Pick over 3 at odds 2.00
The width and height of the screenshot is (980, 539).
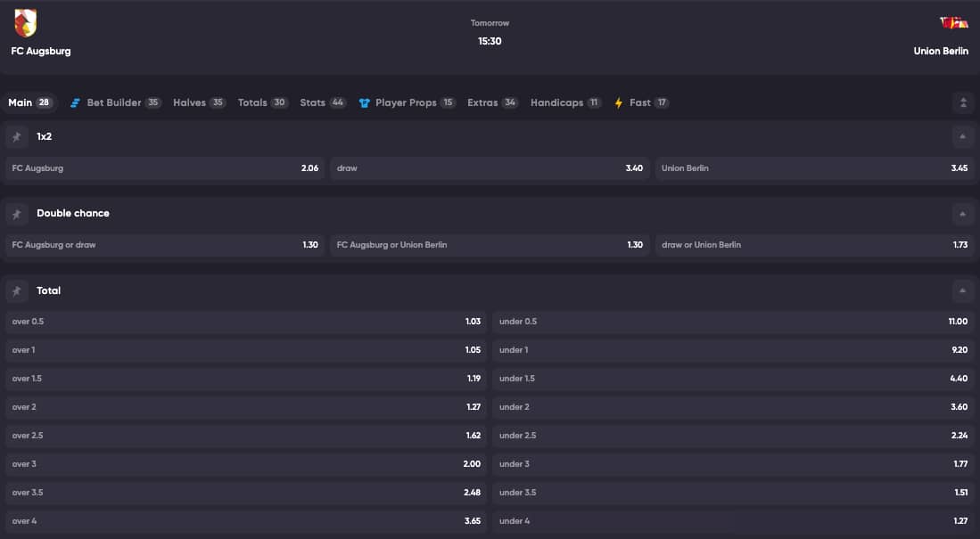point(246,464)
